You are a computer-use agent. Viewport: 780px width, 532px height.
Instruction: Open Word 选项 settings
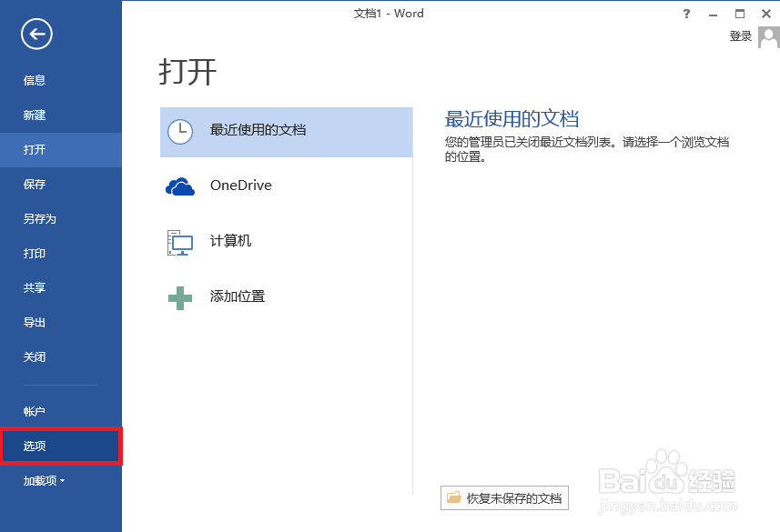tap(35, 446)
